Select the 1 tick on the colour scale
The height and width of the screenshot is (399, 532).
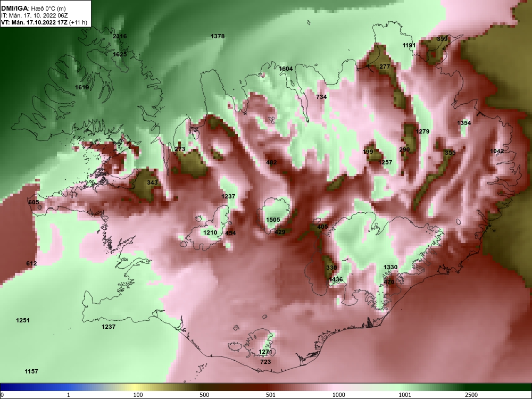[x=69, y=395]
